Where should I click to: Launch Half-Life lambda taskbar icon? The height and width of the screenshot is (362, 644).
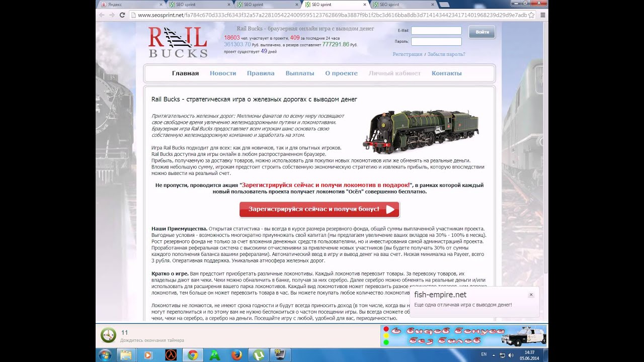pos(171,355)
